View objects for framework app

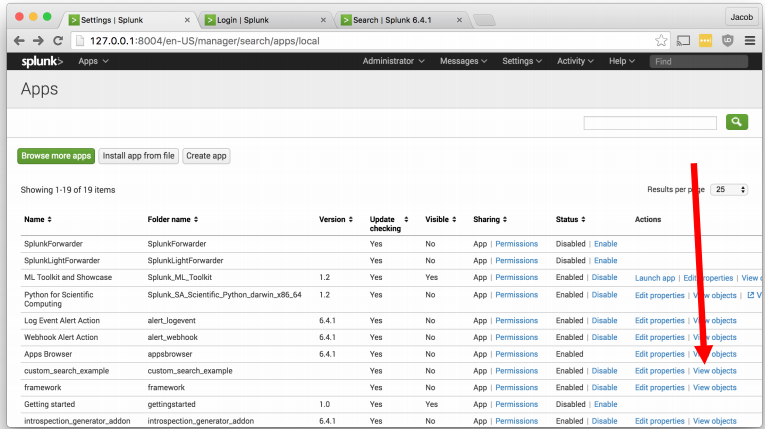click(x=715, y=387)
